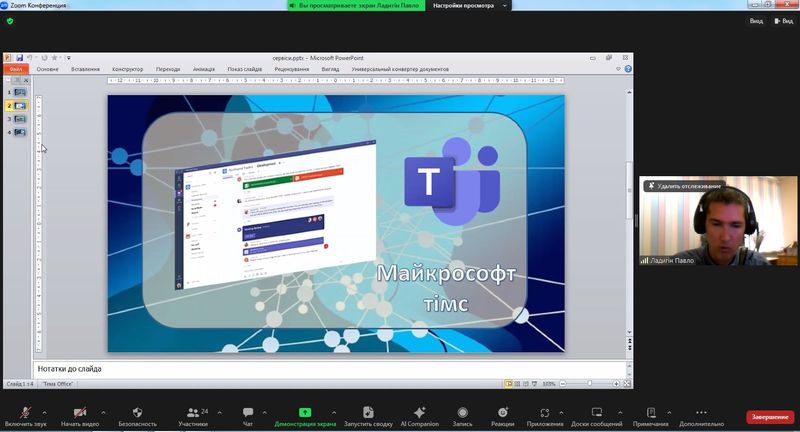Expand screen share options arrow
This screenshot has width=800, height=432.
pos(334,412)
